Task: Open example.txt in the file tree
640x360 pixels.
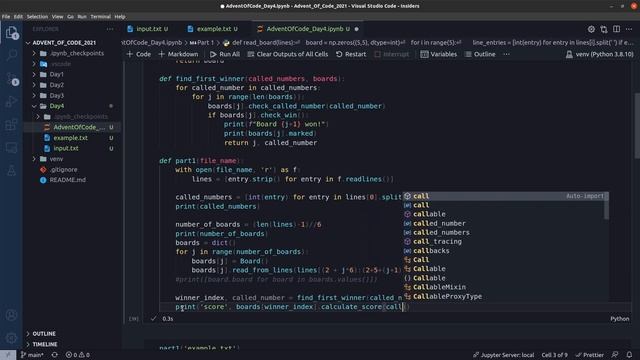Action: click(x=70, y=138)
